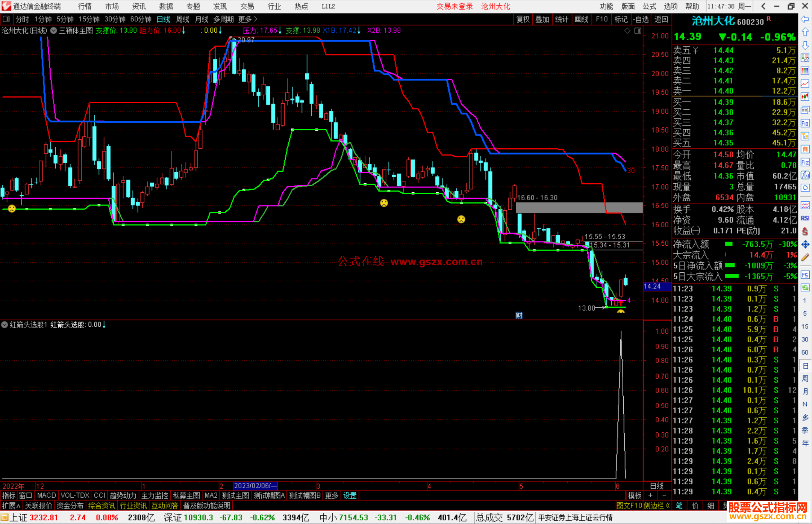
Task: Open the f(x) formula sidebar icon
Action: (805, 175)
